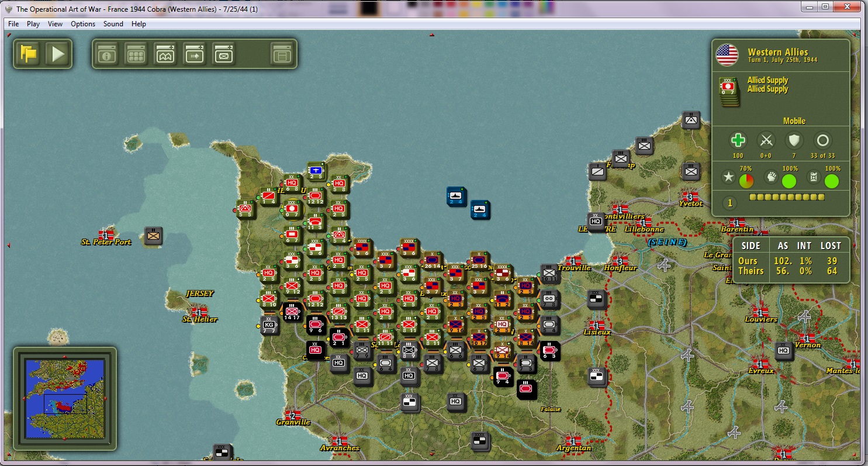868x466 pixels.
Task: Open the Sound menu
Action: pyautogui.click(x=113, y=24)
